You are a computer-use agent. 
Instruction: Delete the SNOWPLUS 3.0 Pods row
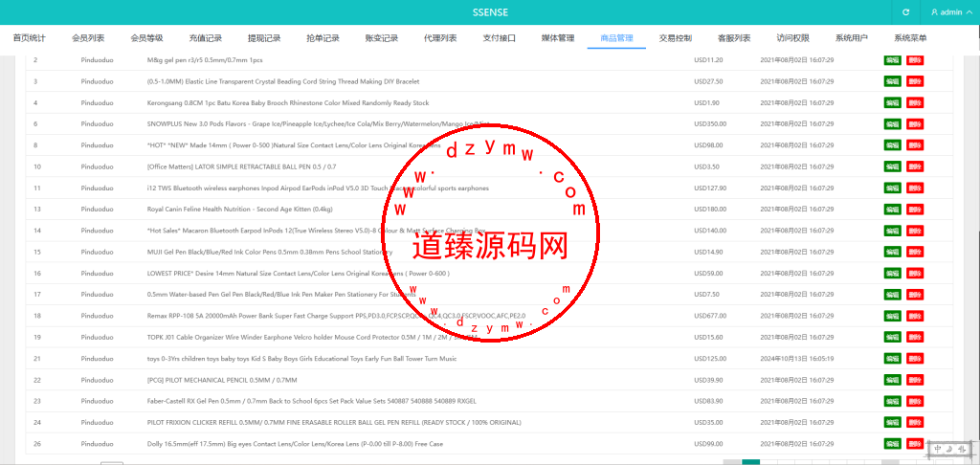coord(915,123)
